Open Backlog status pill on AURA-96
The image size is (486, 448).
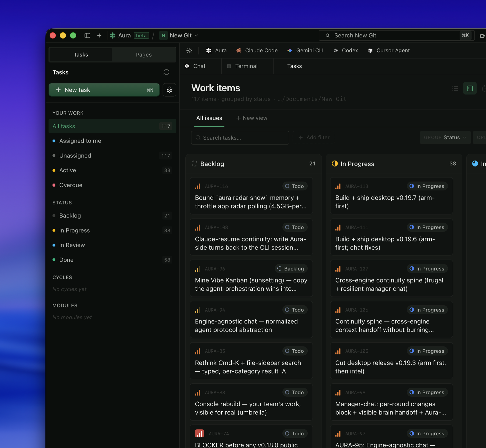pos(291,269)
